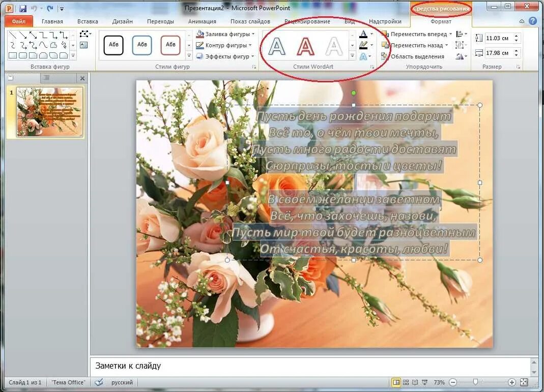The width and height of the screenshot is (544, 392).
Task: Apply the red outline Абв shape style
Action: (x=170, y=45)
